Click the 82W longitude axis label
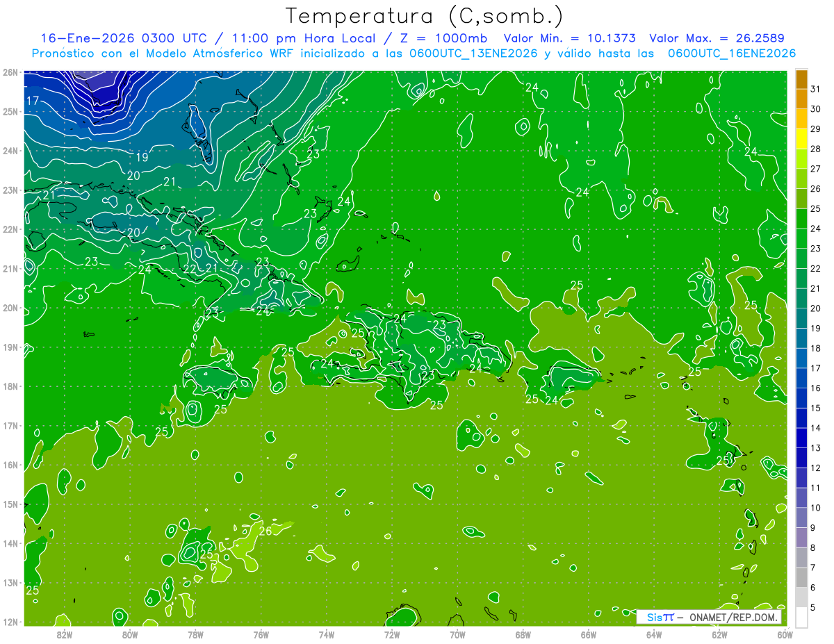The width and height of the screenshot is (834, 644). (65, 634)
